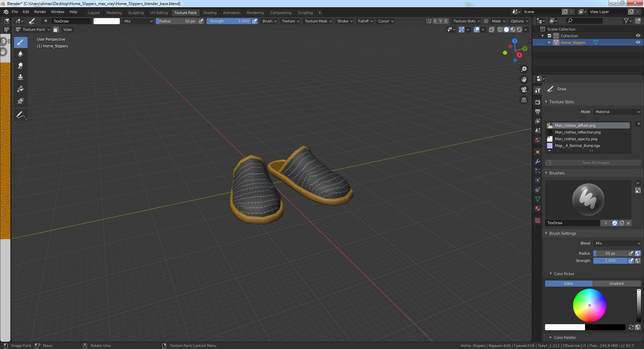Open the Texture Slots Mode Material dropdown
This screenshot has height=349, width=644.
618,112
